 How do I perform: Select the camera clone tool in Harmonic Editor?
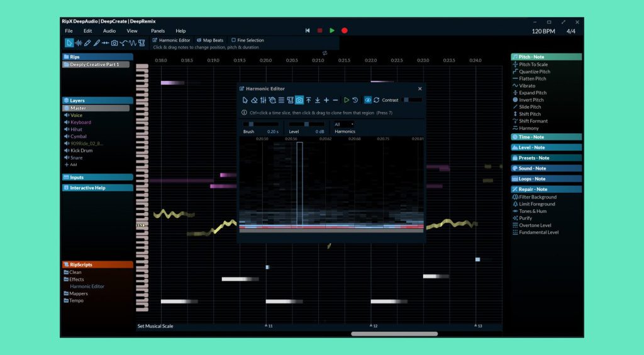(x=299, y=100)
